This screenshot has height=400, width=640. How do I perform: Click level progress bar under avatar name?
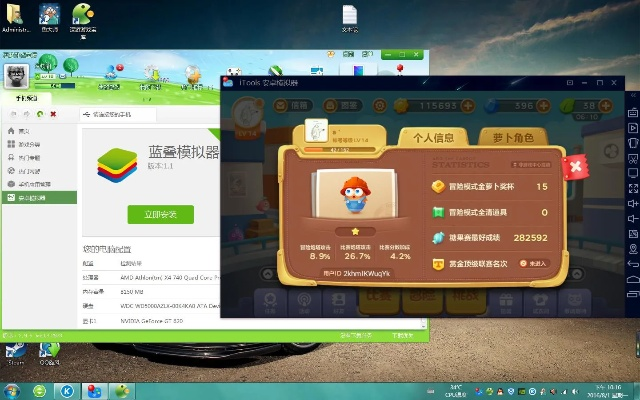click(x=55, y=86)
